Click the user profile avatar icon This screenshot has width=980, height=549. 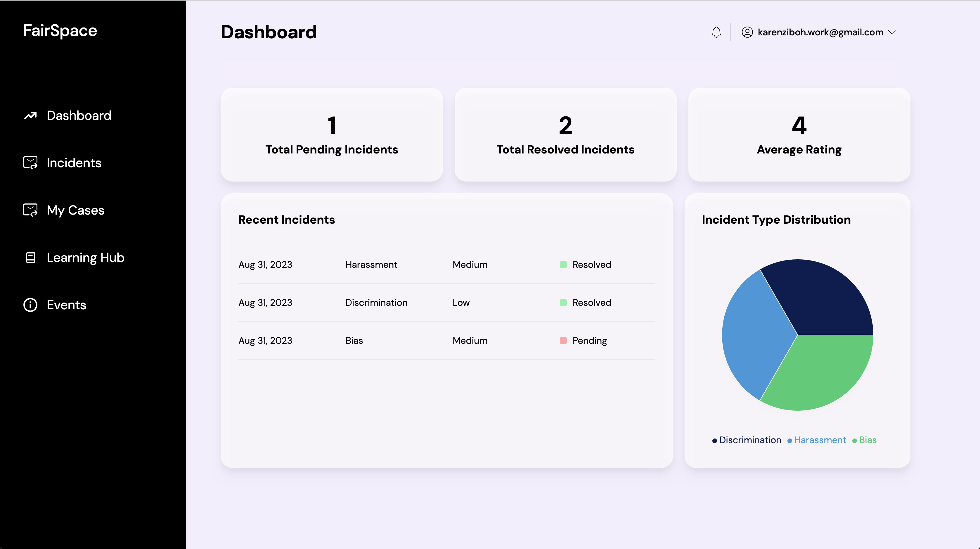(x=747, y=32)
